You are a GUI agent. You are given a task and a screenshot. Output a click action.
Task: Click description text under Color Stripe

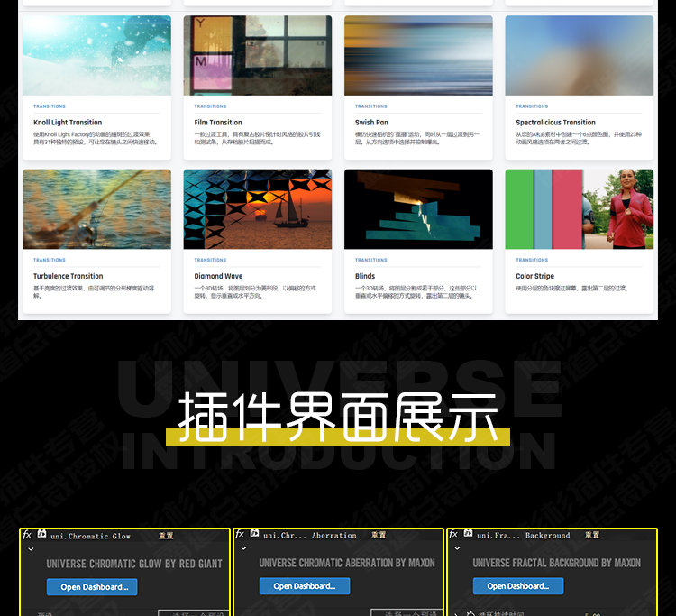pos(572,288)
